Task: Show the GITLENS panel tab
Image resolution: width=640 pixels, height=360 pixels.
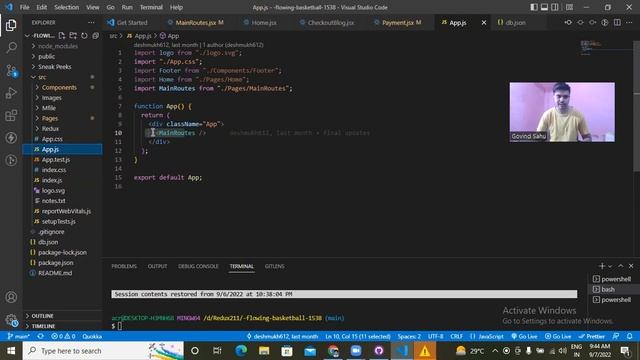Action: coord(274,266)
